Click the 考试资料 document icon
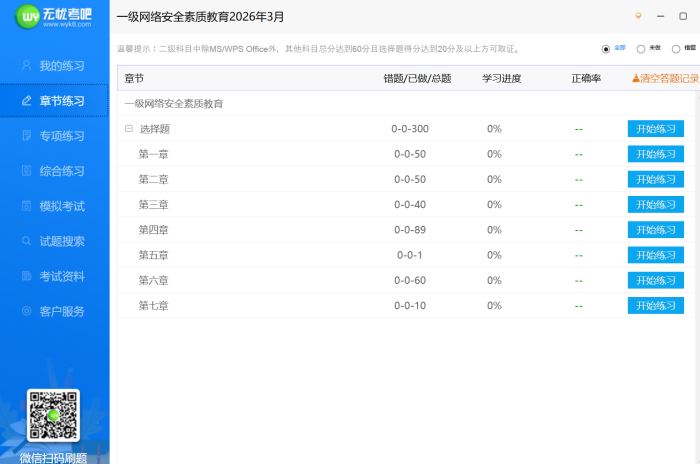The height and width of the screenshot is (464, 700). pyautogui.click(x=27, y=276)
